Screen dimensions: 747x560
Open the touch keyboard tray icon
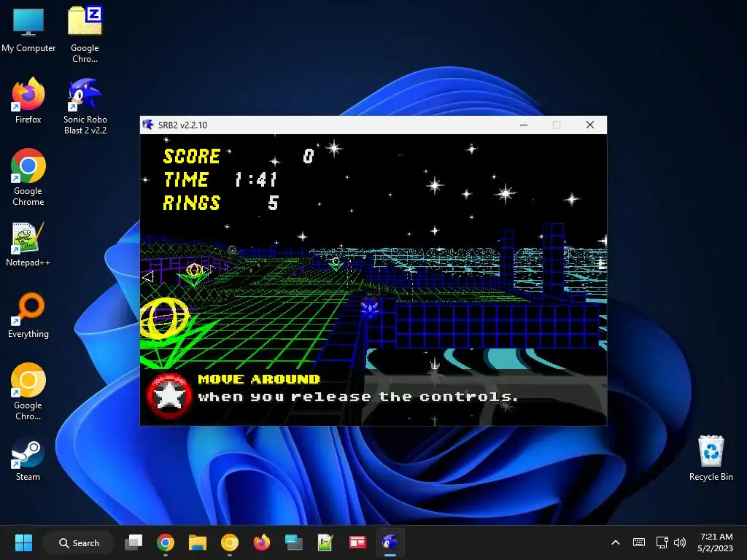(x=639, y=542)
